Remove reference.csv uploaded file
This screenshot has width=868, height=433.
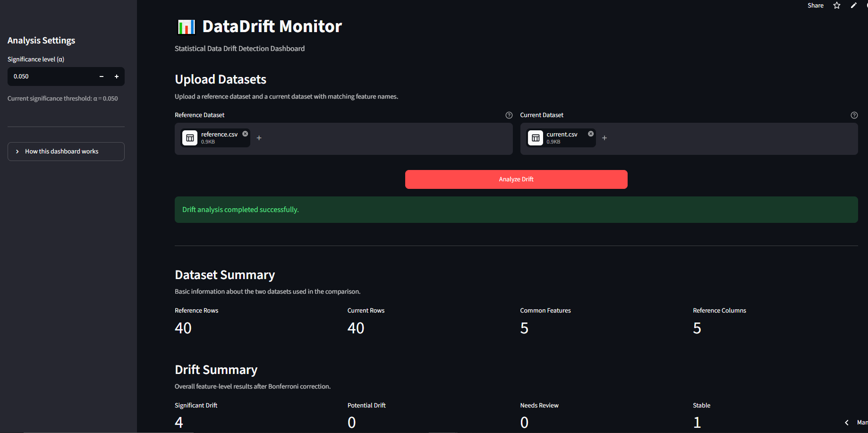click(x=245, y=134)
